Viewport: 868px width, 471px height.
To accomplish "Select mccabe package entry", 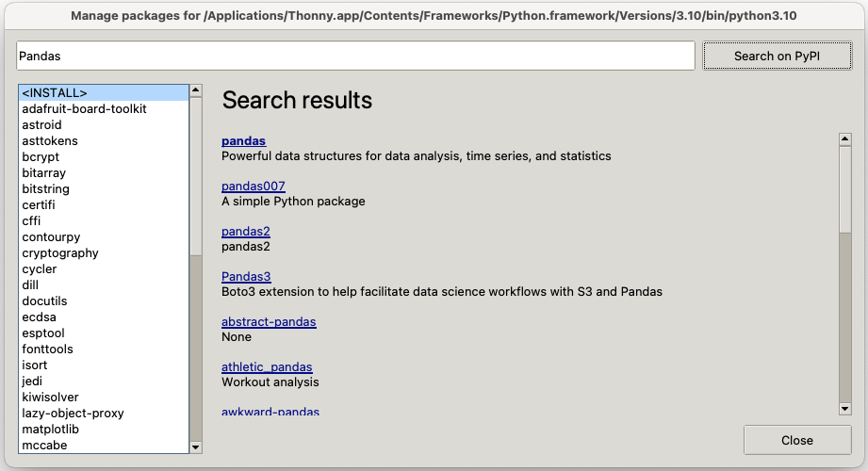I will [104, 446].
